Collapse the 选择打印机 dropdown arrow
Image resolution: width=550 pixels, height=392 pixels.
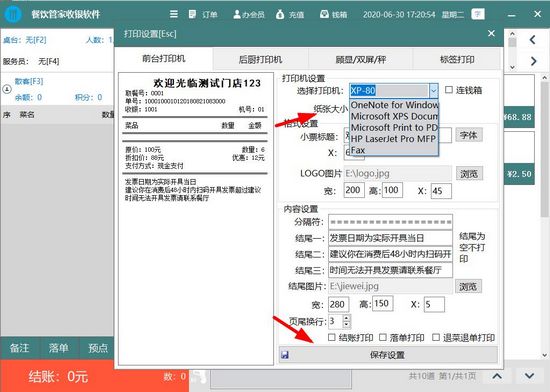pyautogui.click(x=434, y=91)
